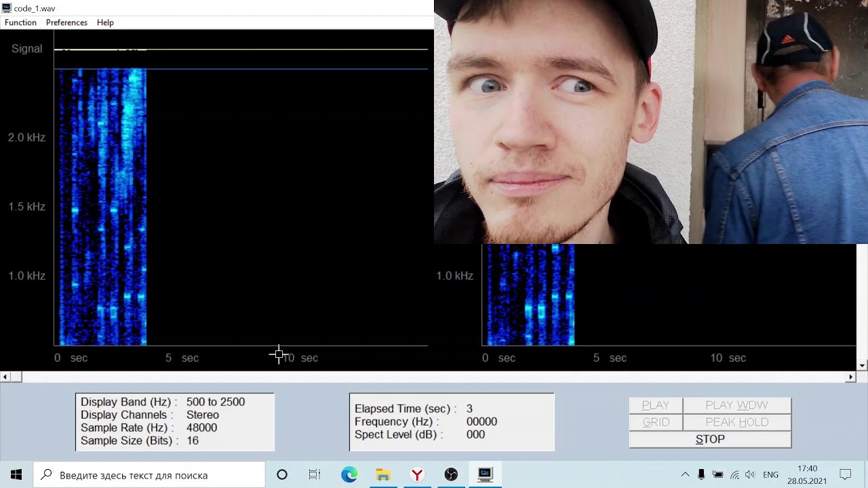This screenshot has width=868, height=488.
Task: Click the Windows search box
Action: coord(149,475)
